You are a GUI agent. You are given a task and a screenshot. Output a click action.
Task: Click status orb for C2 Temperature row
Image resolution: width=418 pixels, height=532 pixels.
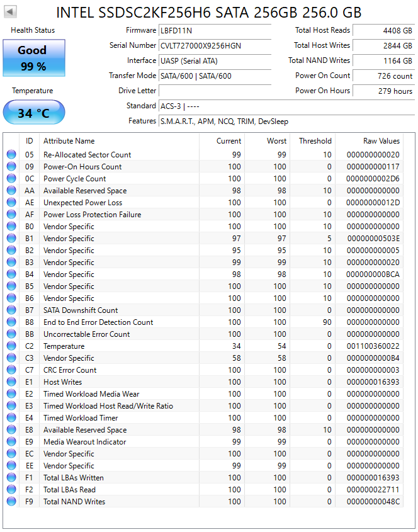[x=11, y=346]
